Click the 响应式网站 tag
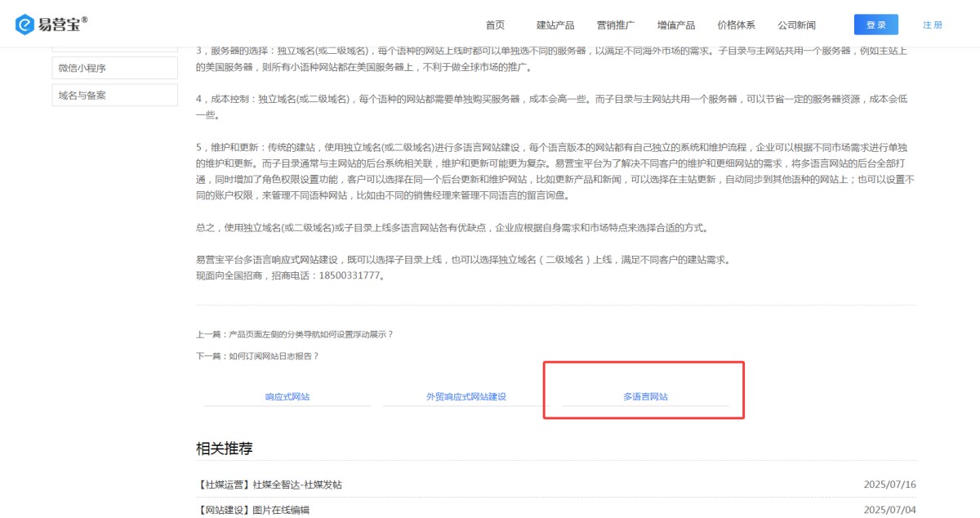This screenshot has width=980, height=518. 287,397
